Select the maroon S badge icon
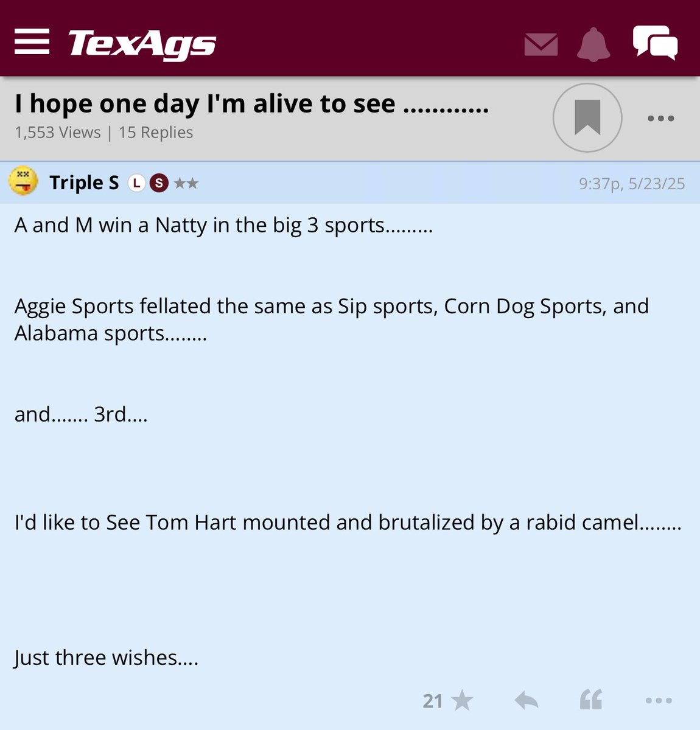 pyautogui.click(x=159, y=183)
